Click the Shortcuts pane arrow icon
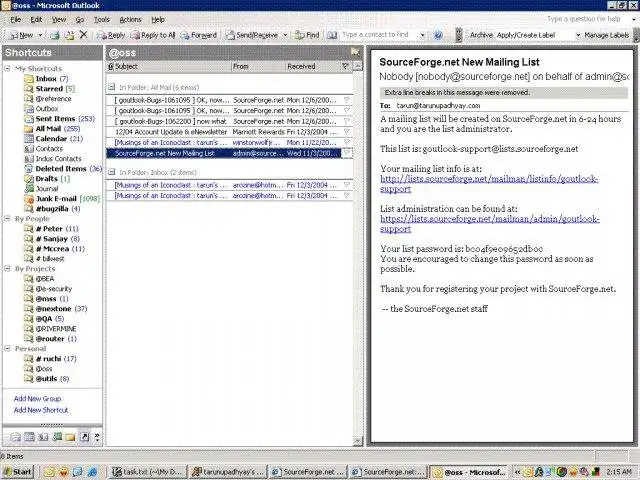640x480 pixels. coord(84,437)
